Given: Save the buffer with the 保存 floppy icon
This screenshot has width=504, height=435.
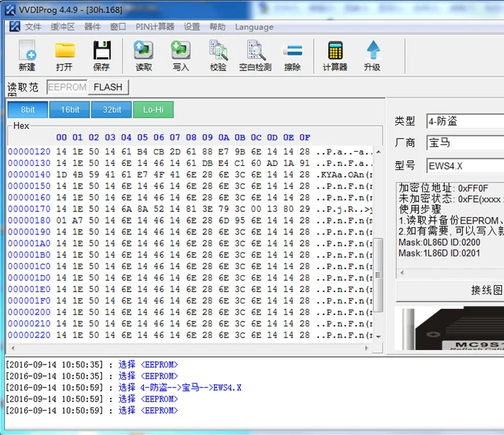Looking at the screenshot, I should (x=101, y=55).
